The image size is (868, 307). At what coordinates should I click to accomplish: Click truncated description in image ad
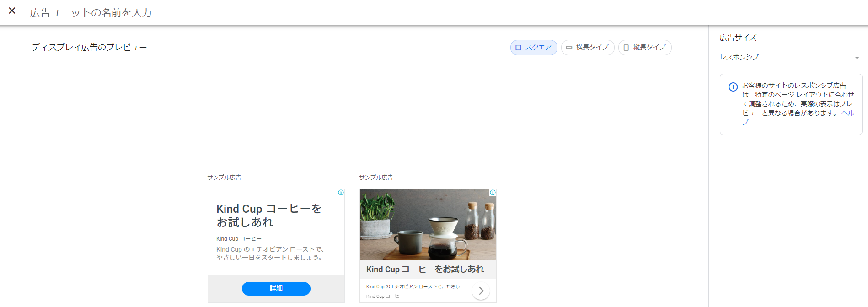[414, 286]
